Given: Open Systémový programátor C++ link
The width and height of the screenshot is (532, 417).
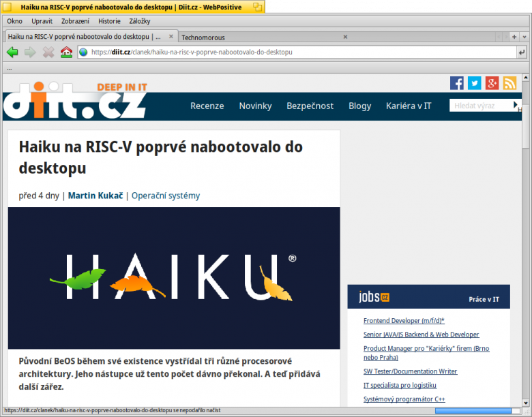Looking at the screenshot, I should coord(404,399).
